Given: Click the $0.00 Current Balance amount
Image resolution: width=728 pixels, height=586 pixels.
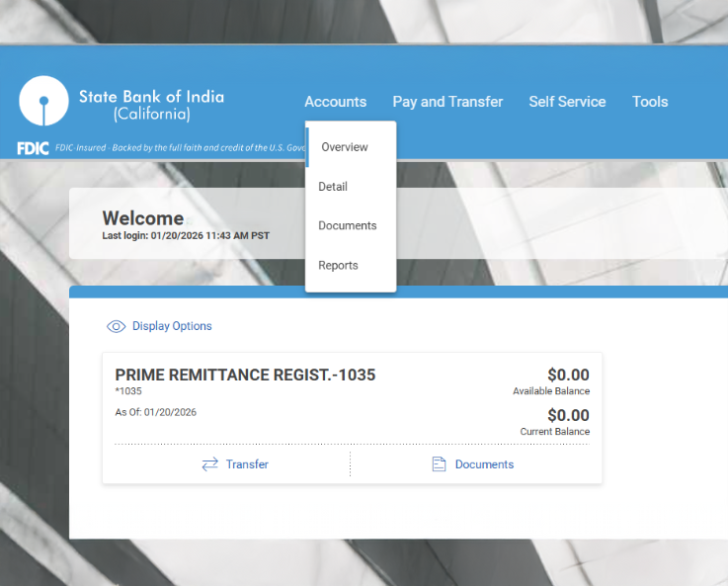Looking at the screenshot, I should pos(568,416).
